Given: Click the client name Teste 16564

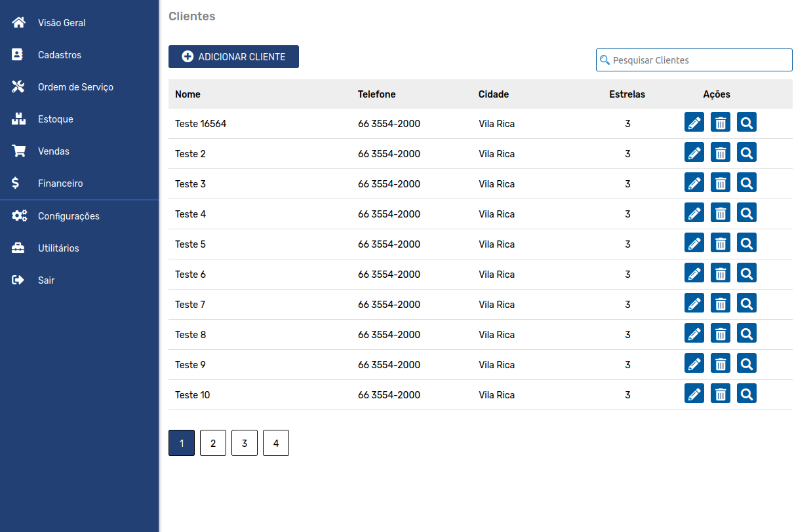Looking at the screenshot, I should coord(201,124).
